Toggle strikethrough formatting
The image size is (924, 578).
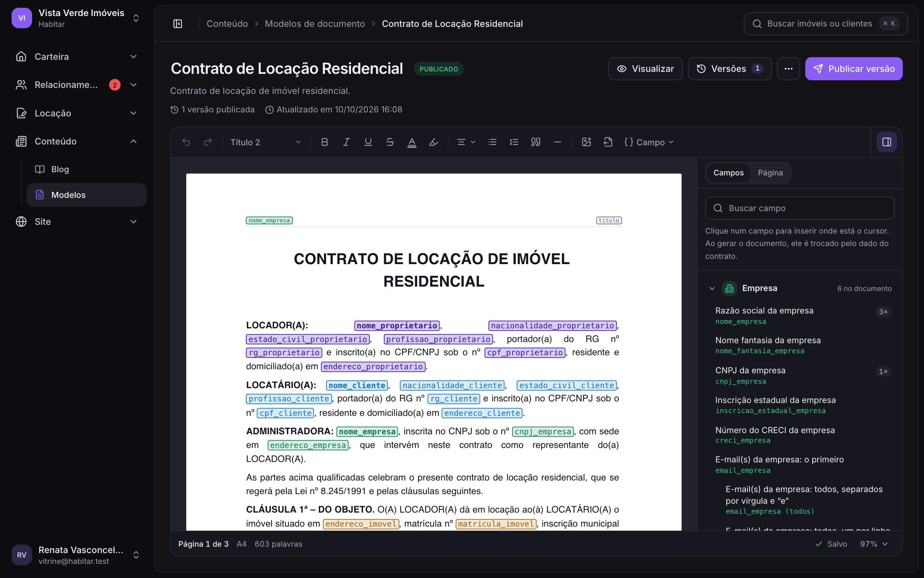[390, 142]
